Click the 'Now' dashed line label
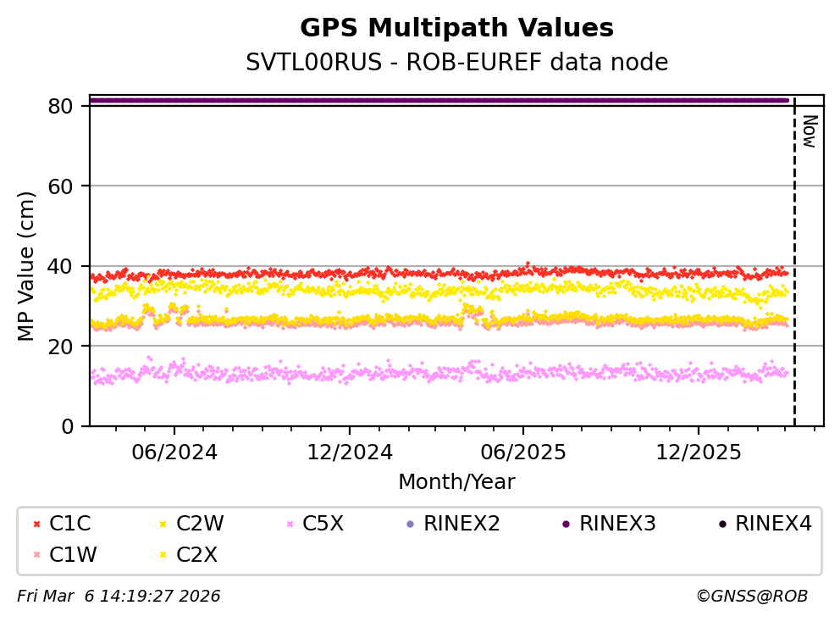Screen dimensions: 840x622 point(809,131)
